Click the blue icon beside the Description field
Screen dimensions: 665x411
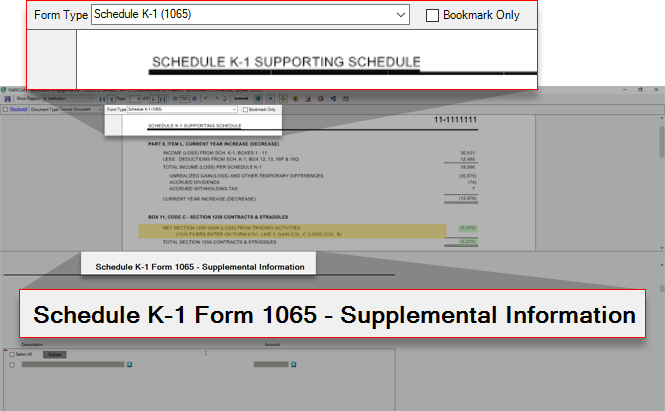click(x=129, y=364)
